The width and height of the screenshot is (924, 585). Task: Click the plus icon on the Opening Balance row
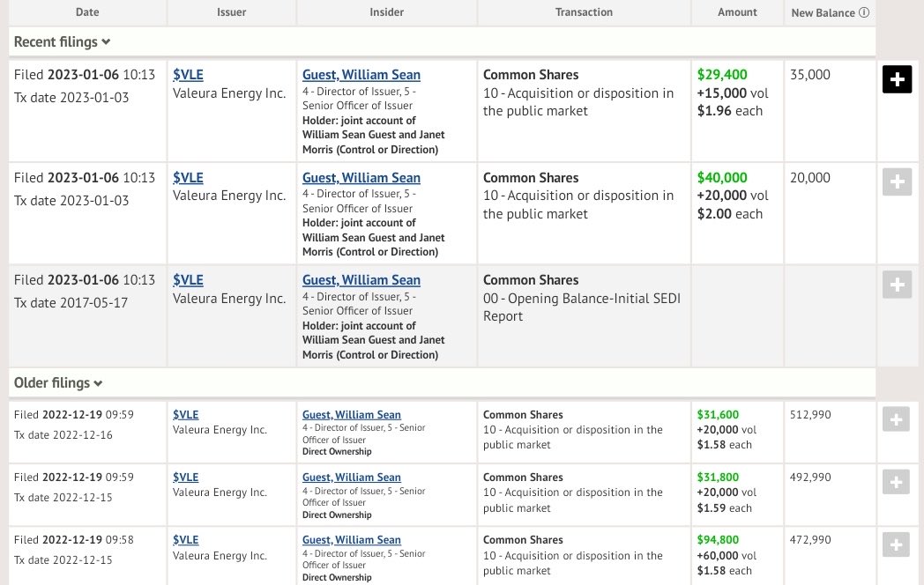tap(897, 285)
